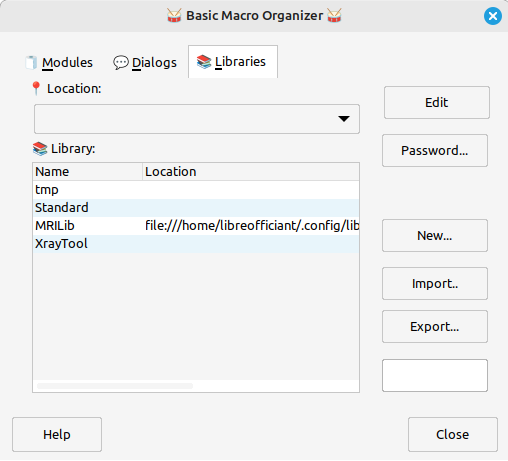The height and width of the screenshot is (461, 508).
Task: Click the drum icon right of title
Action: click(x=334, y=16)
